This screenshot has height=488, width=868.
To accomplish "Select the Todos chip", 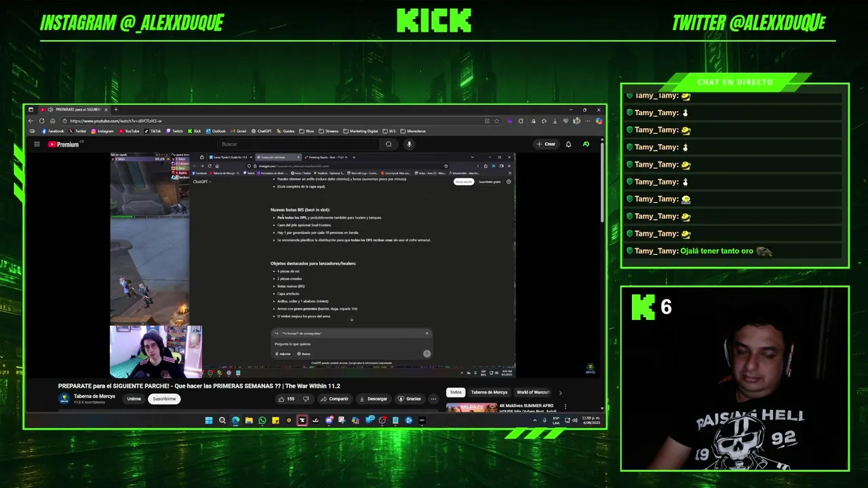I will coord(456,392).
